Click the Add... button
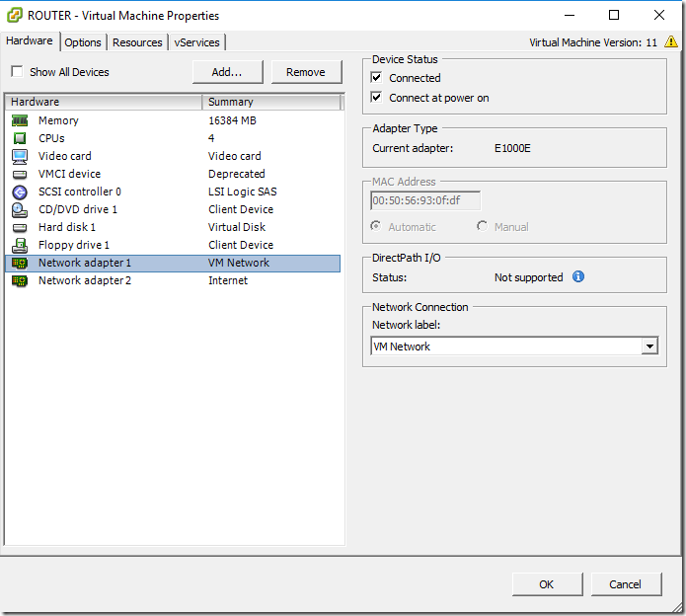The width and height of the screenshot is (686, 616). (x=227, y=72)
